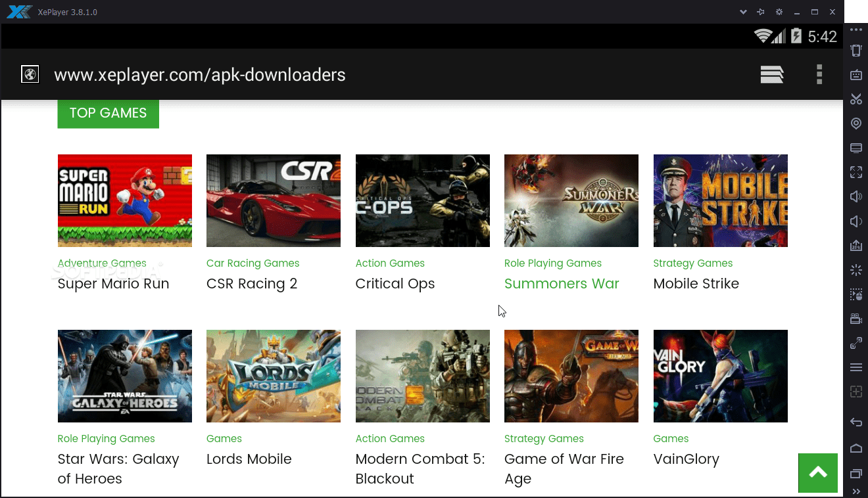Click the three-dots icon atop sidebar

(856, 30)
